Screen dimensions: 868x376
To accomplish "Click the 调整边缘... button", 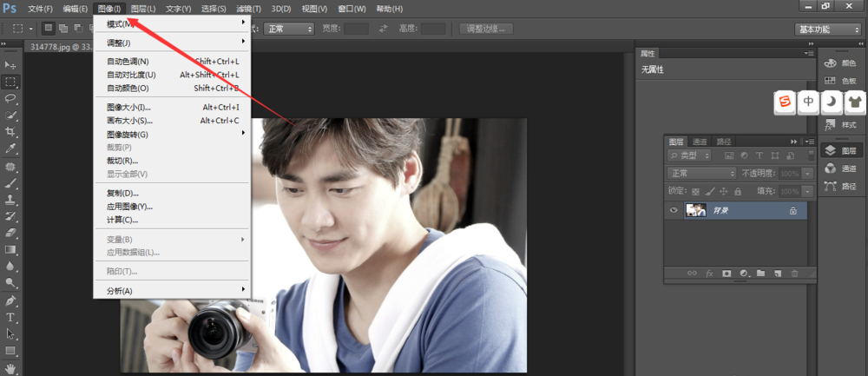I will [x=486, y=29].
